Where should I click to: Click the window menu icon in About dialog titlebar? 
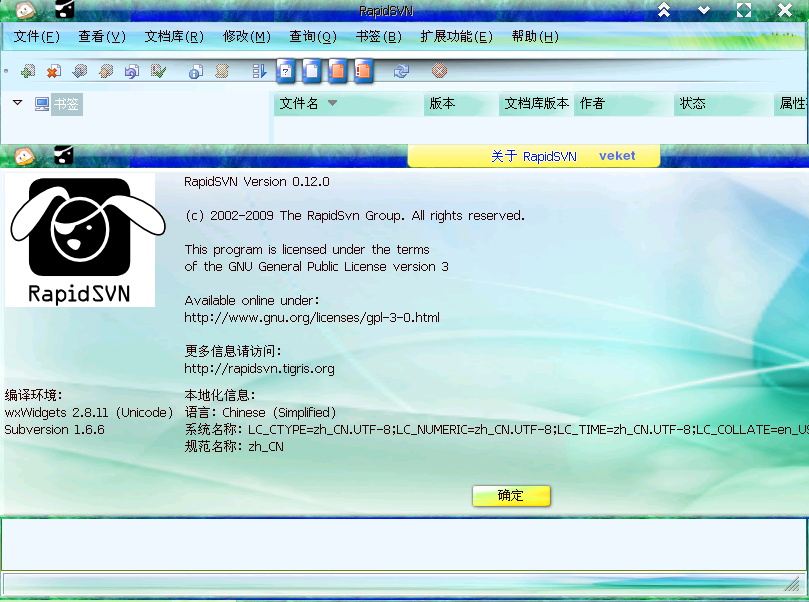click(x=24, y=156)
